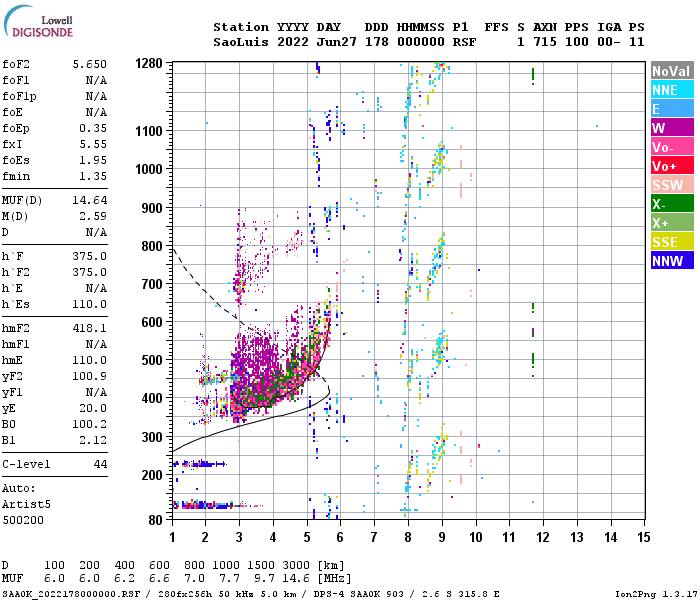Click the MUF 14.6 value for 3000 km
Viewport: 700px width, 600px height.
(x=296, y=579)
